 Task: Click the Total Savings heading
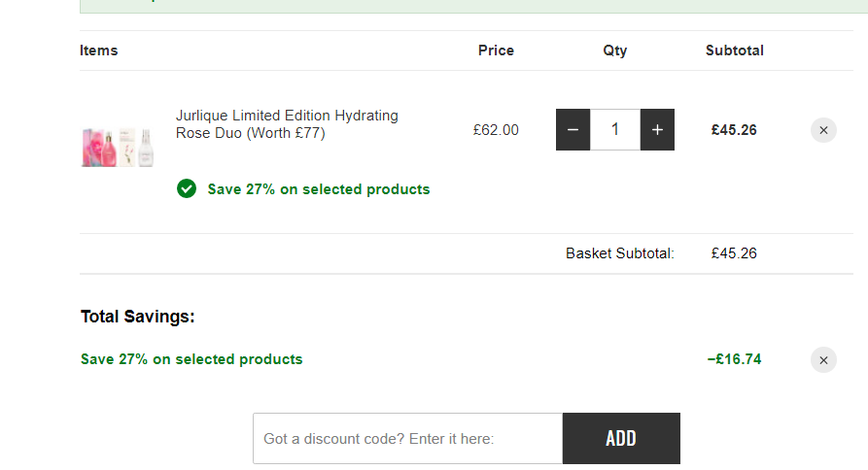[x=138, y=317]
